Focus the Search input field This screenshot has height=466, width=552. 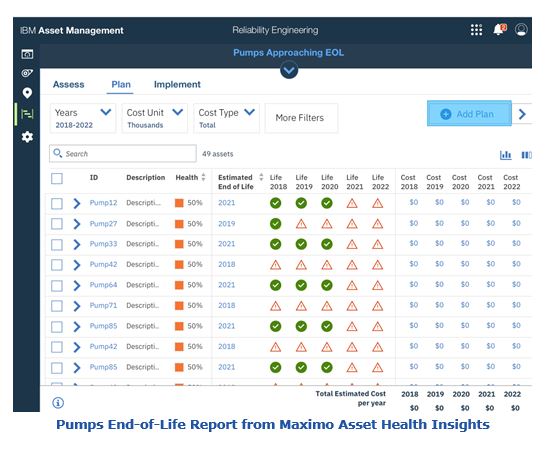(123, 153)
